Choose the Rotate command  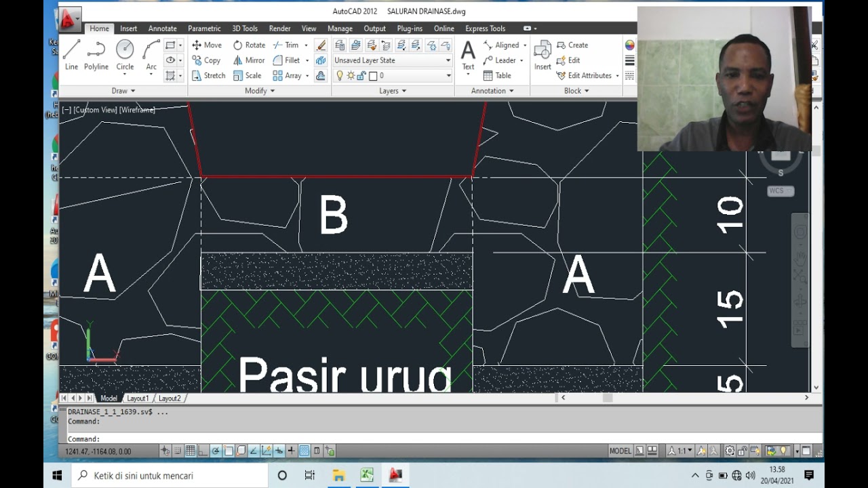pyautogui.click(x=249, y=45)
